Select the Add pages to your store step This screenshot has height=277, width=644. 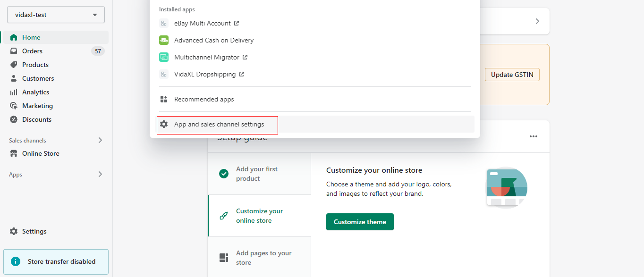pos(259,258)
